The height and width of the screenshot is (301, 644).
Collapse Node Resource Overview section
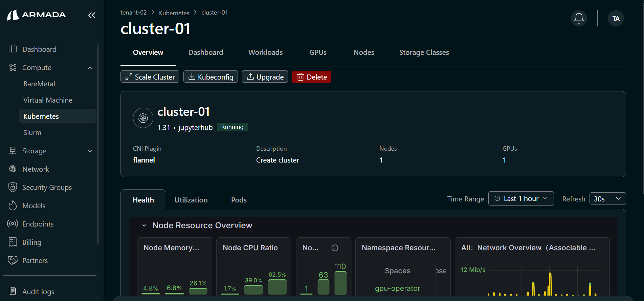(x=144, y=225)
